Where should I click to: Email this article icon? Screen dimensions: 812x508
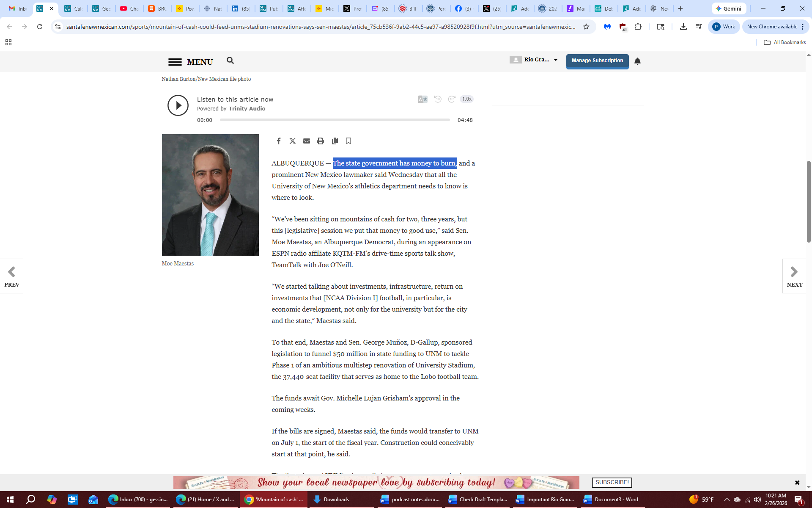point(307,141)
